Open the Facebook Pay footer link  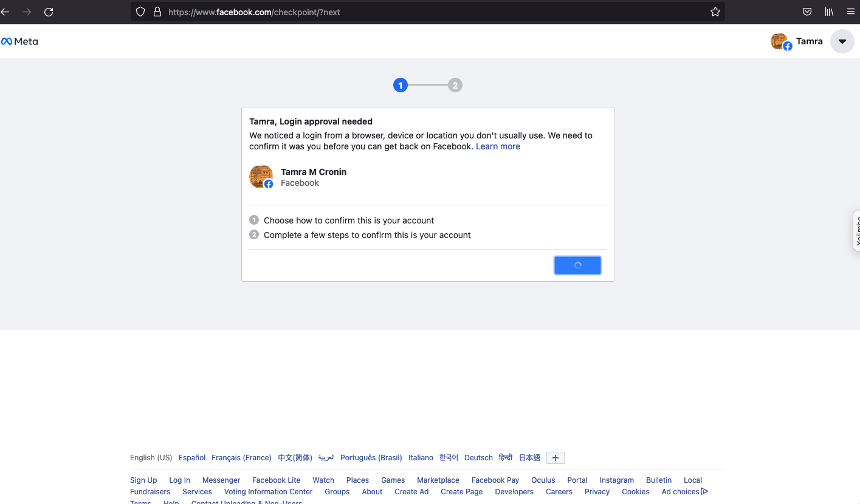[495, 480]
